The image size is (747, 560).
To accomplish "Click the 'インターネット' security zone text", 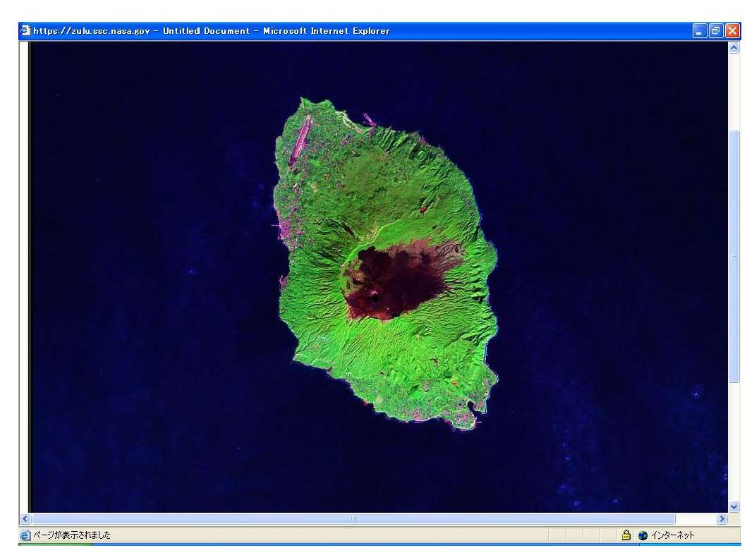I will tap(673, 536).
